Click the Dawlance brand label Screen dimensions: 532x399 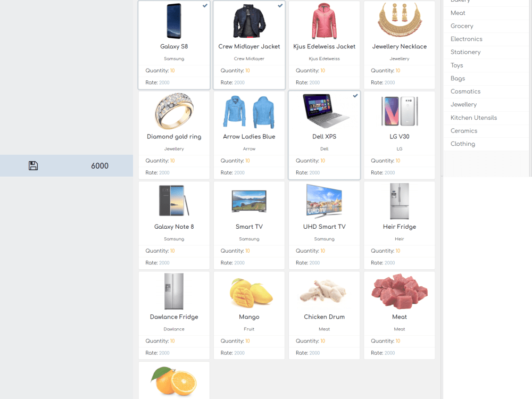click(x=174, y=329)
